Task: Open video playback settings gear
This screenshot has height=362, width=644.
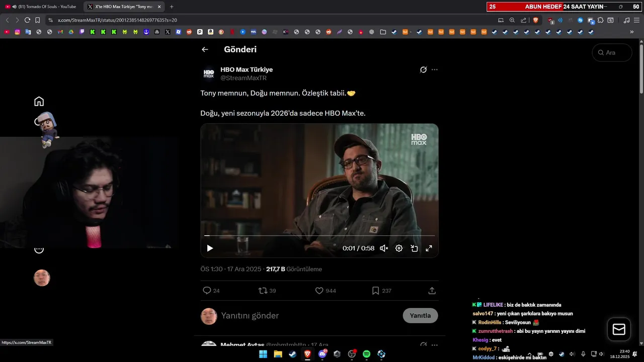Action: 399,248
